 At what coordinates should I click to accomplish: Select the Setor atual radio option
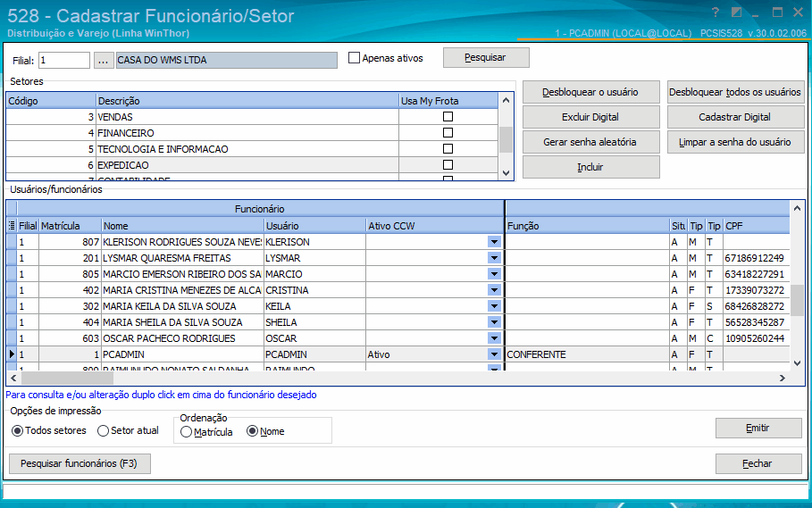[103, 430]
